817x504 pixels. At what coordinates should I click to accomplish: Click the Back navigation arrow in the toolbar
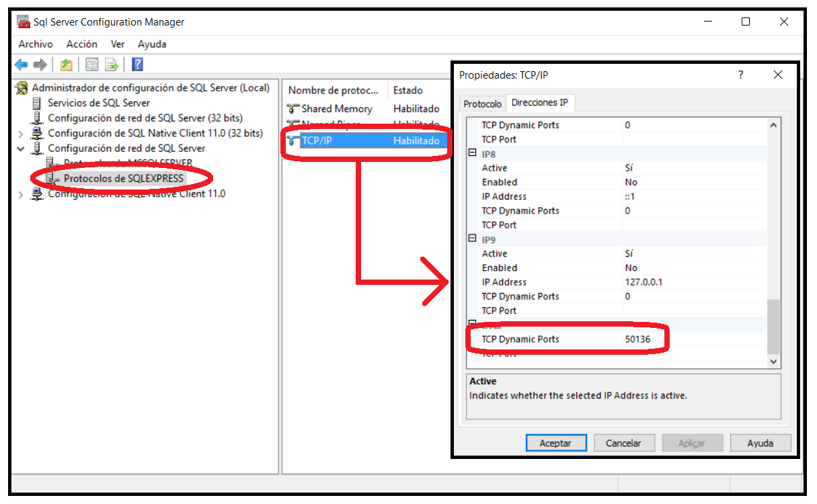point(21,65)
